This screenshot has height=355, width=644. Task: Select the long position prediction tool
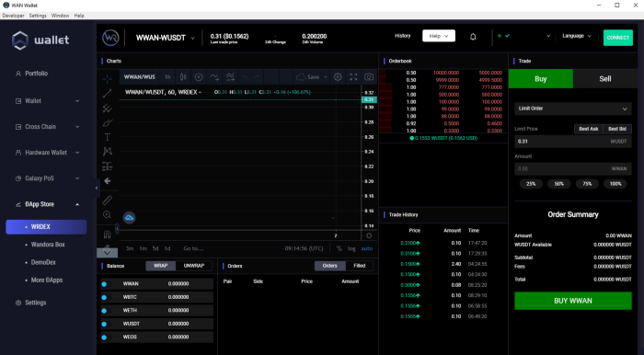(108, 166)
